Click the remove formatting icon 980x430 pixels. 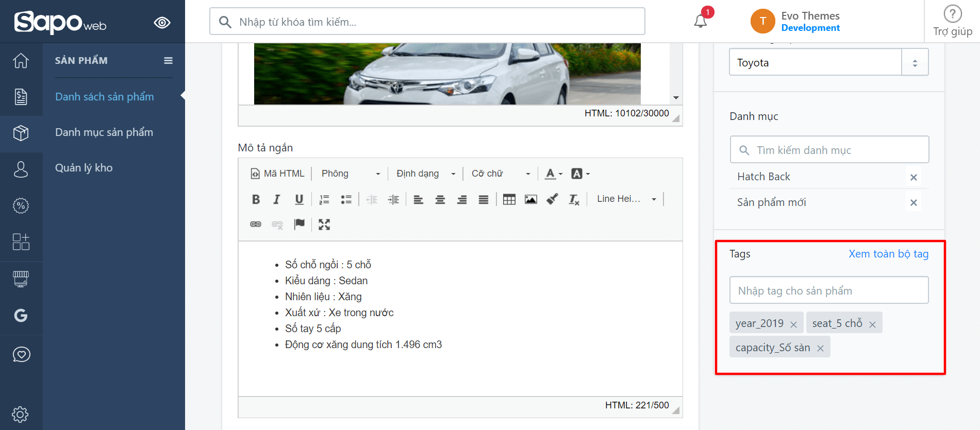pyautogui.click(x=574, y=199)
